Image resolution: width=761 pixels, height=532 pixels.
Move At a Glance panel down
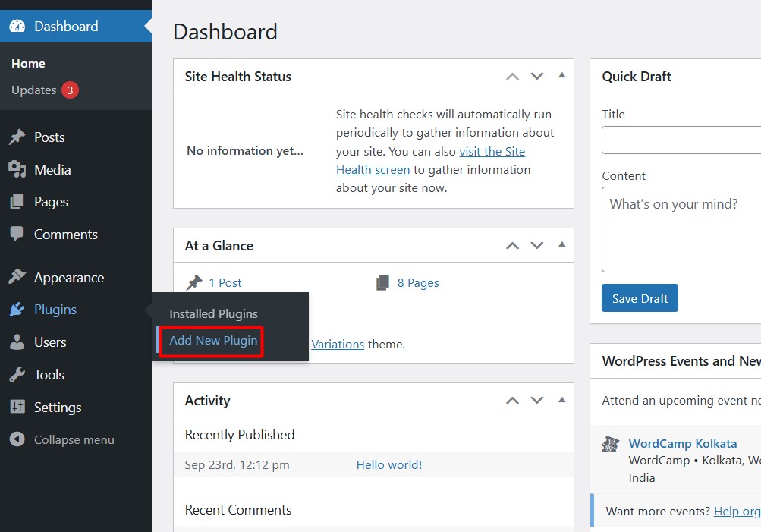pos(536,246)
